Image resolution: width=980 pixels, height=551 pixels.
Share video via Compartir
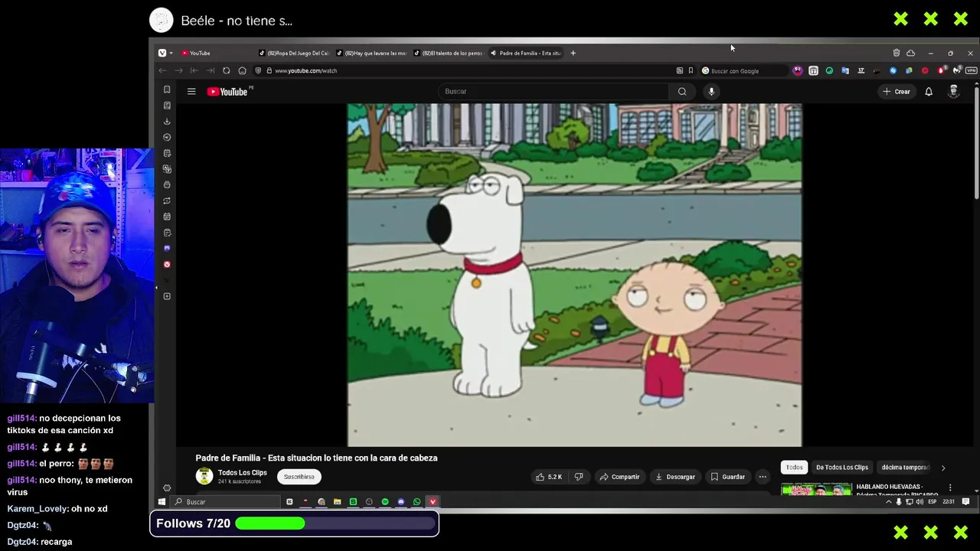pos(619,477)
